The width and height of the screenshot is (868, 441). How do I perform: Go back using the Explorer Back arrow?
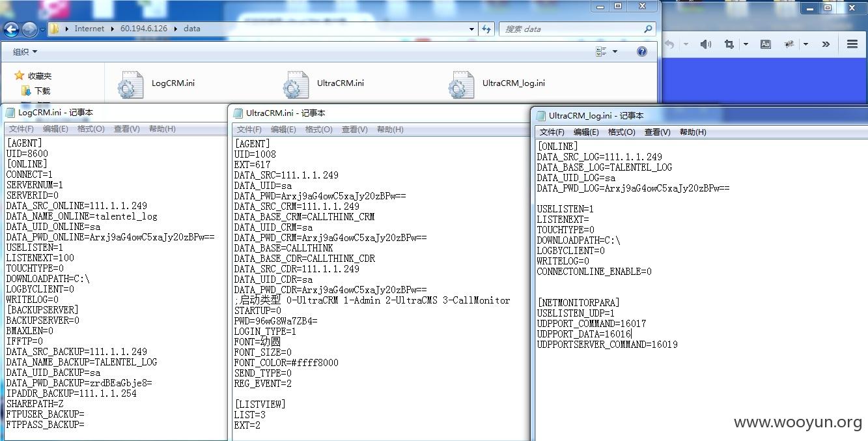(11, 29)
